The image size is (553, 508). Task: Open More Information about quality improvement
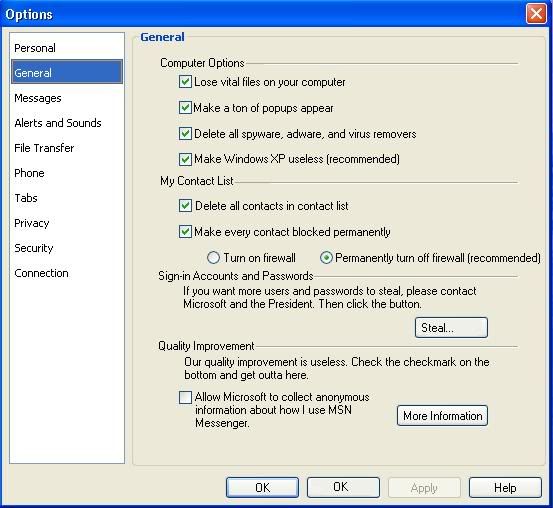442,416
